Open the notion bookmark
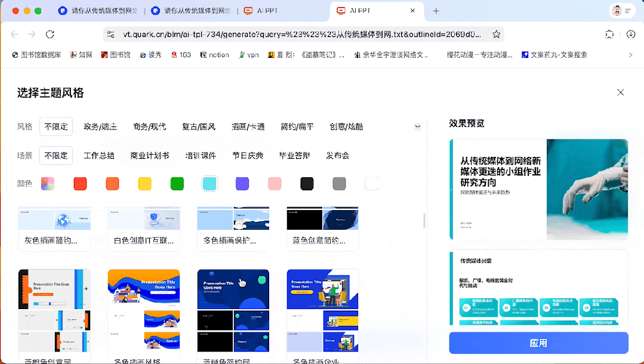The height and width of the screenshot is (364, 644). tap(214, 54)
